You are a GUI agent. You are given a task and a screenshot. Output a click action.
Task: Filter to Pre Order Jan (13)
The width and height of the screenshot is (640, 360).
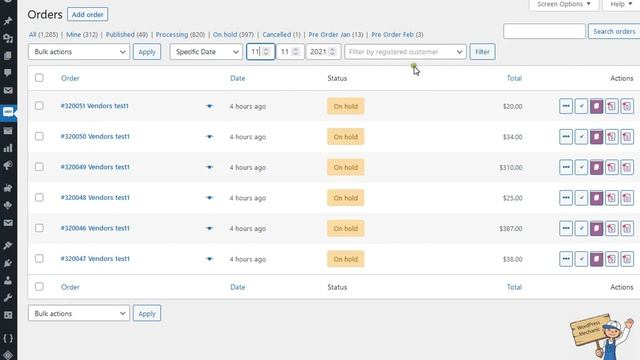pyautogui.click(x=336, y=35)
